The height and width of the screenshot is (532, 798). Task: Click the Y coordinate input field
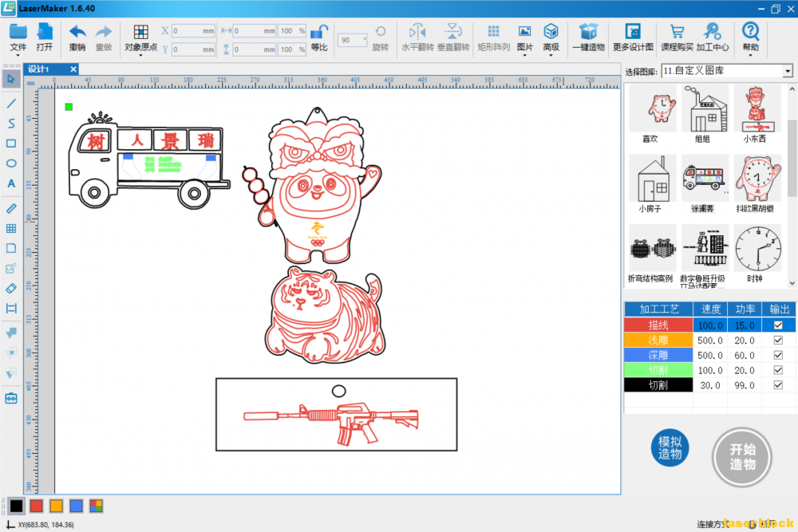pos(193,49)
